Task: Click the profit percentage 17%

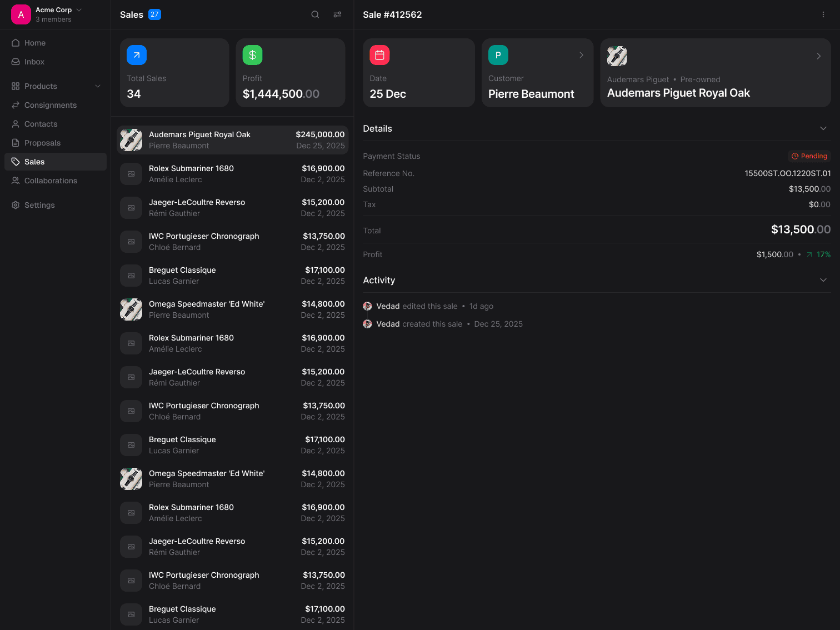Action: (823, 254)
